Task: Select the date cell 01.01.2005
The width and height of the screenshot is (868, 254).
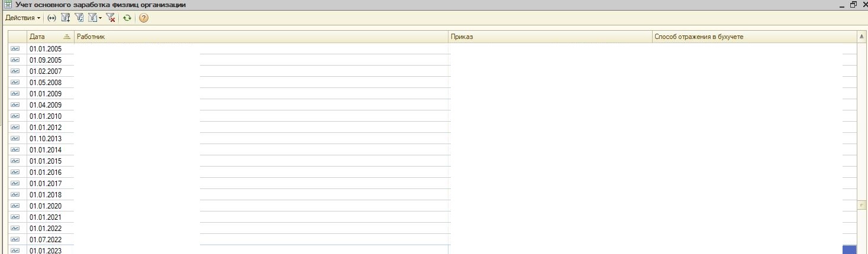Action: tap(50, 49)
